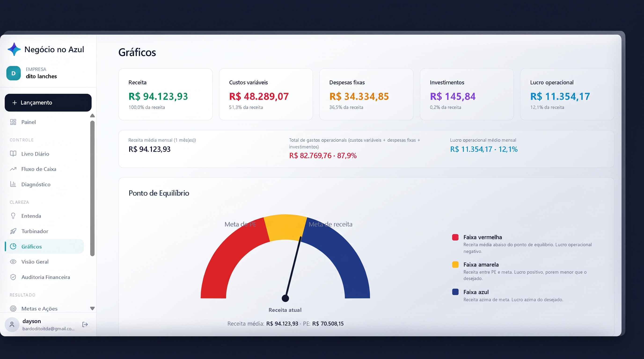Screen dimensions: 644x359
Task: Open the Visão Geral page
Action: click(x=44, y=262)
